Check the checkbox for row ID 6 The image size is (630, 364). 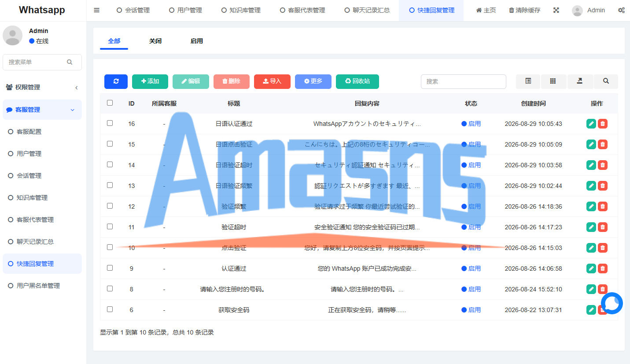tap(110, 309)
